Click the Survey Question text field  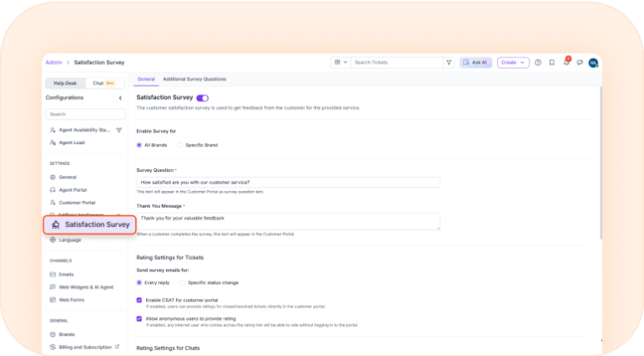tap(288, 182)
